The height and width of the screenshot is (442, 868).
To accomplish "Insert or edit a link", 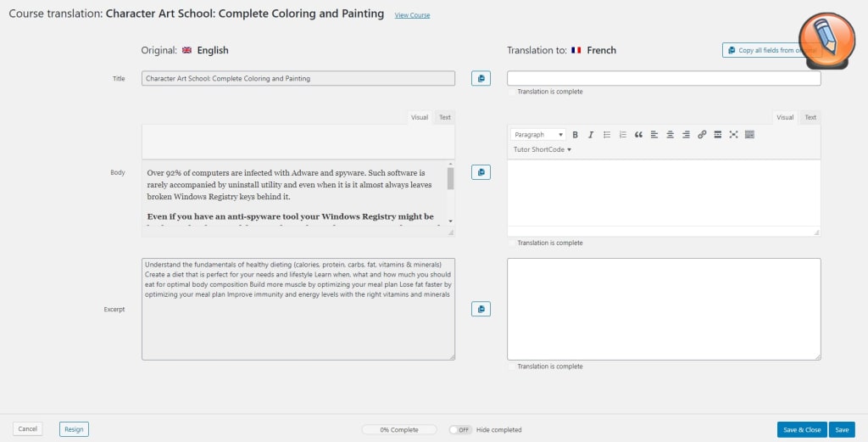I will (702, 135).
